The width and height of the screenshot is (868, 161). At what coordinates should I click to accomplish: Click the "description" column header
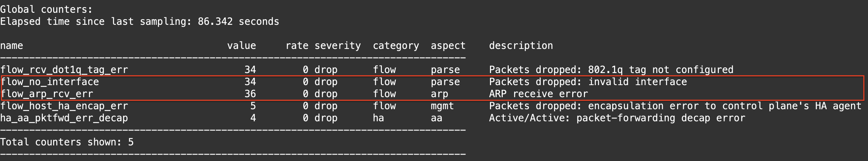(521, 46)
